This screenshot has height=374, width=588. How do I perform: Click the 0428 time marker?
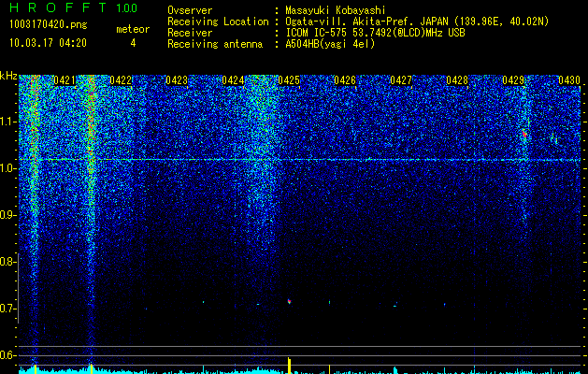(x=457, y=80)
